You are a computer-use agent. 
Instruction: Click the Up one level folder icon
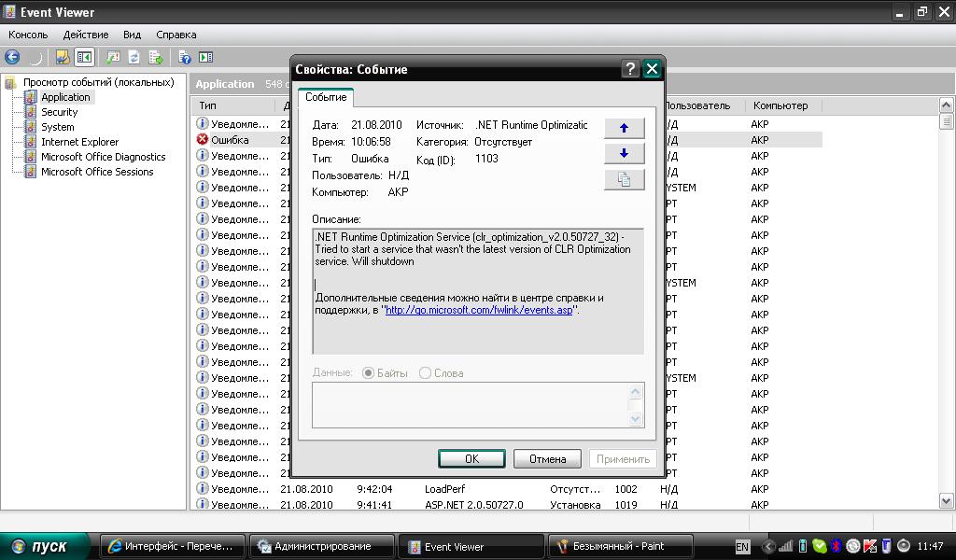click(x=63, y=57)
